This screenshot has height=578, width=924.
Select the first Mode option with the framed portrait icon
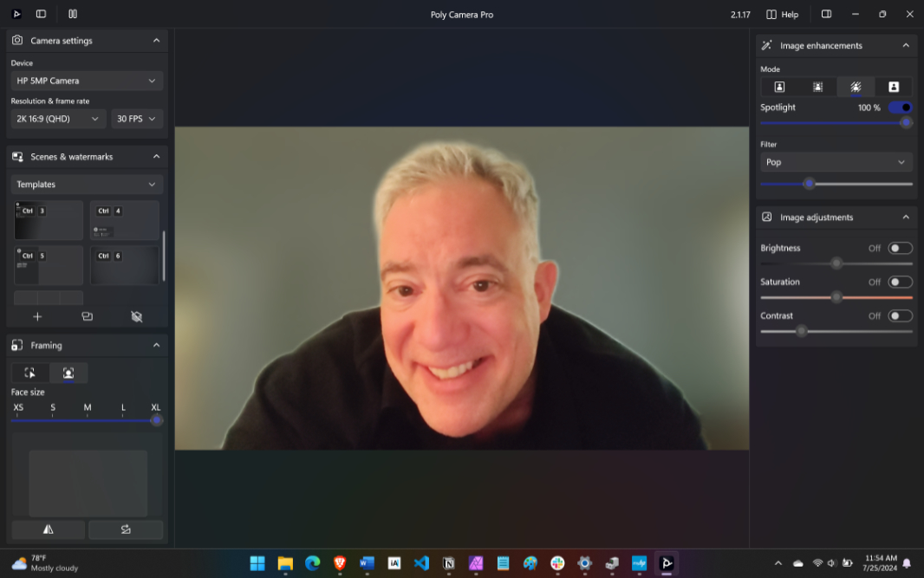tap(779, 88)
